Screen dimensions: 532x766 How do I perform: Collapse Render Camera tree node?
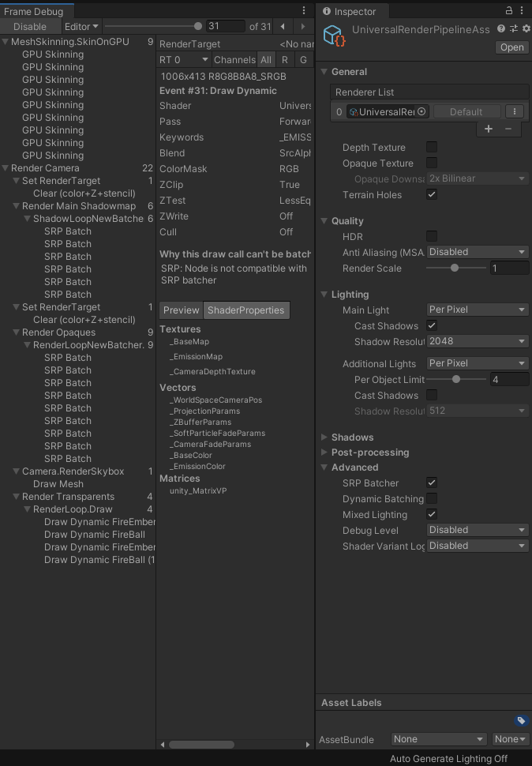click(6, 168)
